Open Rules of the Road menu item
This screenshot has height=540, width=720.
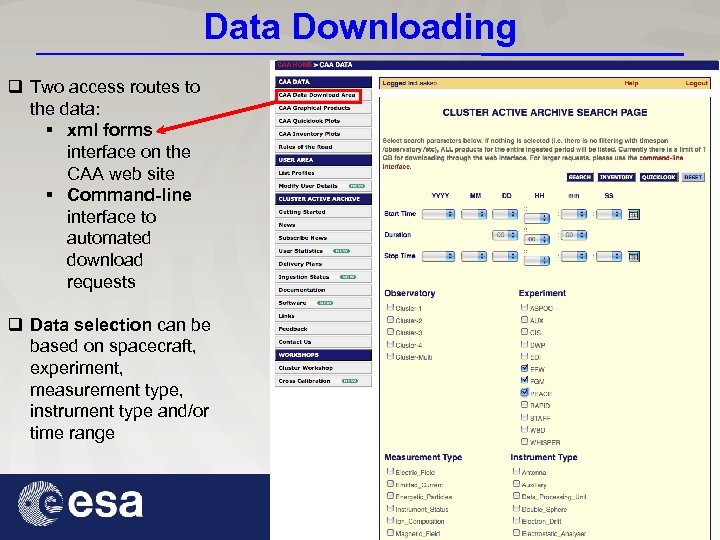(x=323, y=147)
